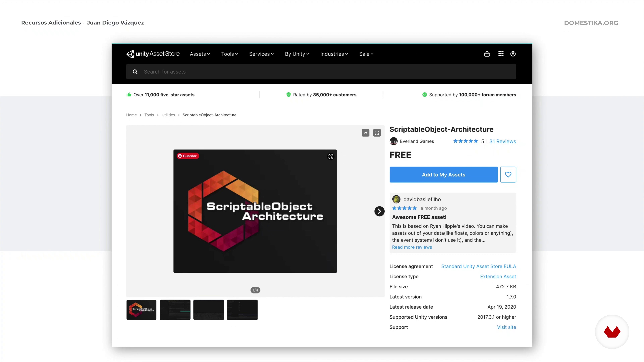Click ScriptableObject-Architecture in the breadcrumb
The image size is (644, 362).
click(x=209, y=115)
